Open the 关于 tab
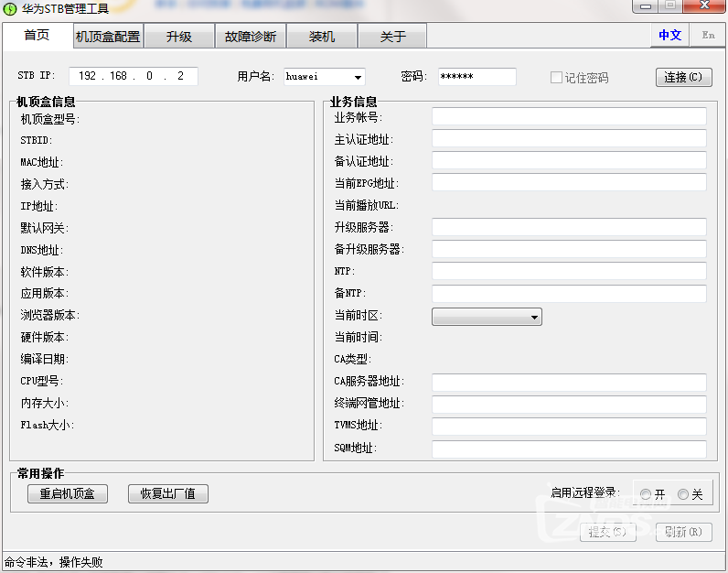The width and height of the screenshot is (728, 573). click(x=392, y=37)
